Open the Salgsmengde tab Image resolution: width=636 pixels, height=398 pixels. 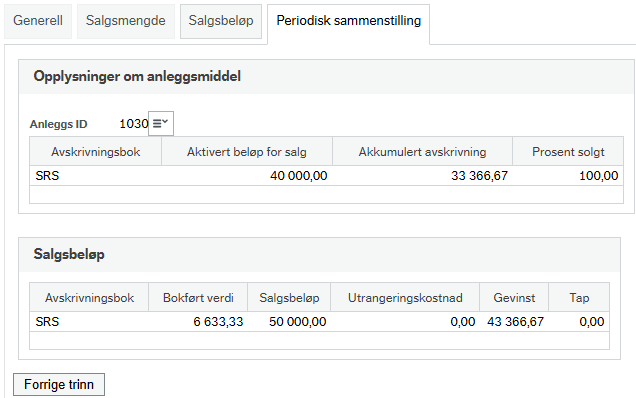126,21
